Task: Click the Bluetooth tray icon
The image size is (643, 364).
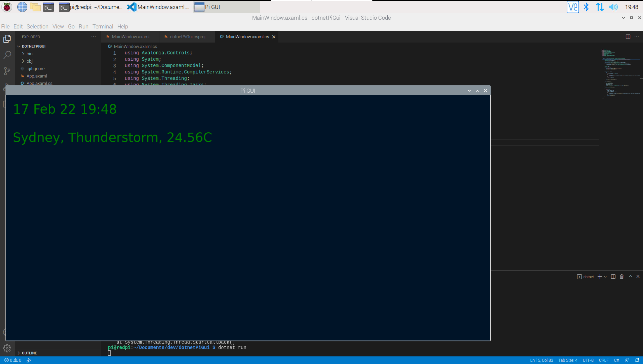Action: [586, 7]
